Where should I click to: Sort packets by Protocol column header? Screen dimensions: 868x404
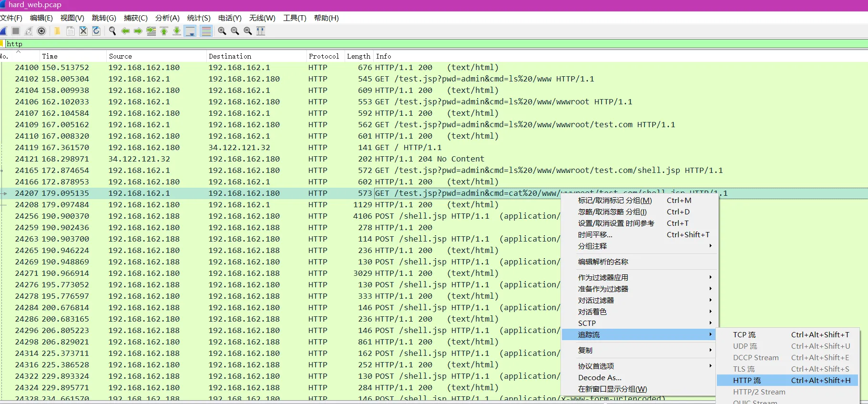tap(324, 56)
